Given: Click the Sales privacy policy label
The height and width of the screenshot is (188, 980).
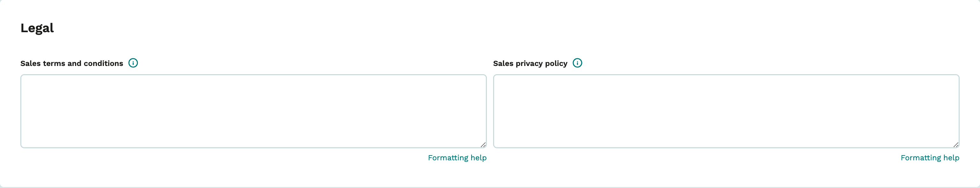Looking at the screenshot, I should pyautogui.click(x=530, y=63).
